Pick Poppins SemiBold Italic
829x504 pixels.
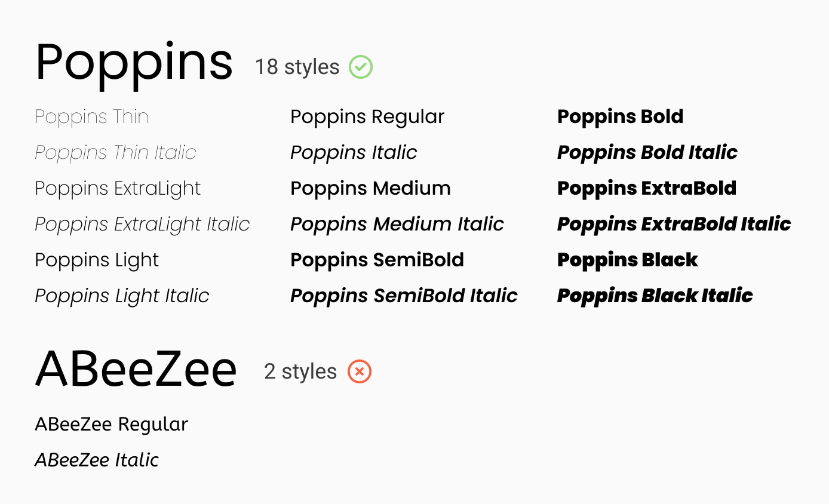coord(404,296)
